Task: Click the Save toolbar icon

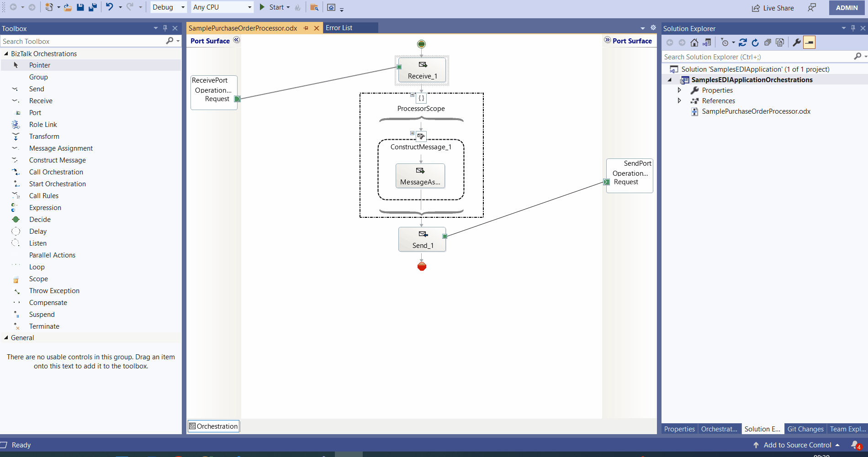Action: tap(80, 7)
